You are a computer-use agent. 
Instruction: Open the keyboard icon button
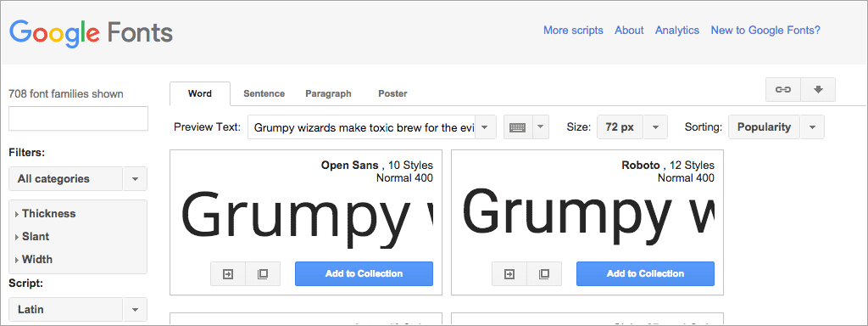coord(518,127)
